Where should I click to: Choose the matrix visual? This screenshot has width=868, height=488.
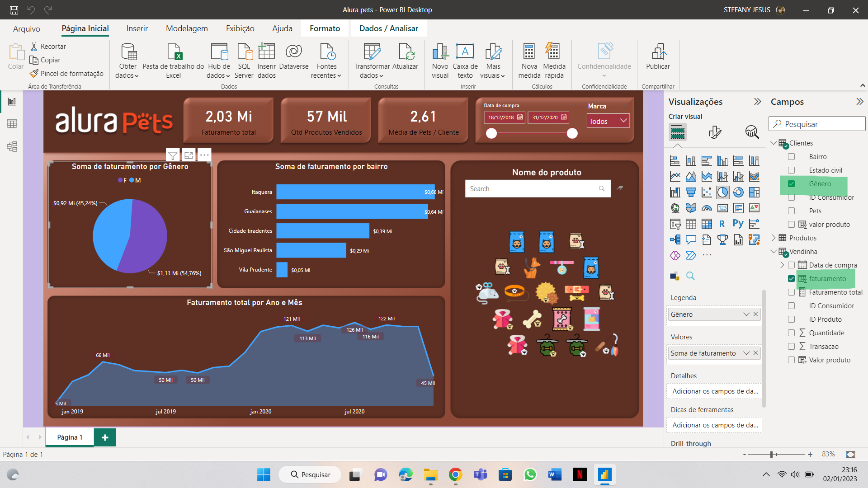coord(707,224)
